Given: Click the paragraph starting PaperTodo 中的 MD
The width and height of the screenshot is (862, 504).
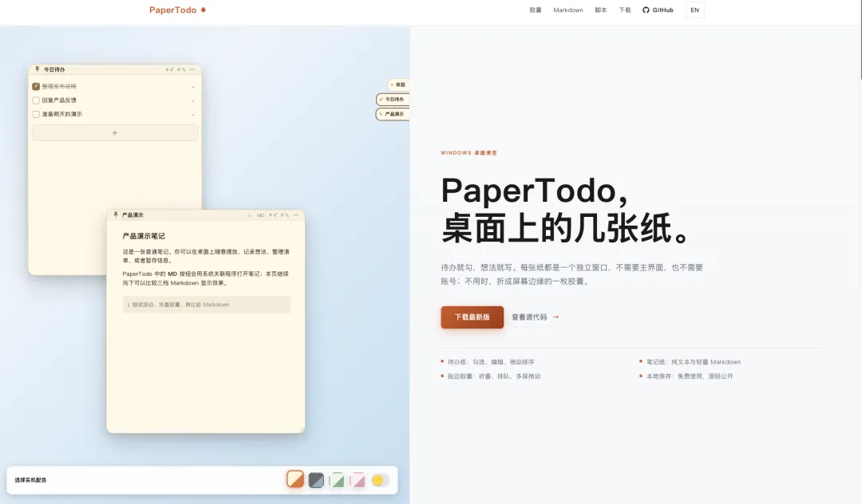Looking at the screenshot, I should coord(206,278).
